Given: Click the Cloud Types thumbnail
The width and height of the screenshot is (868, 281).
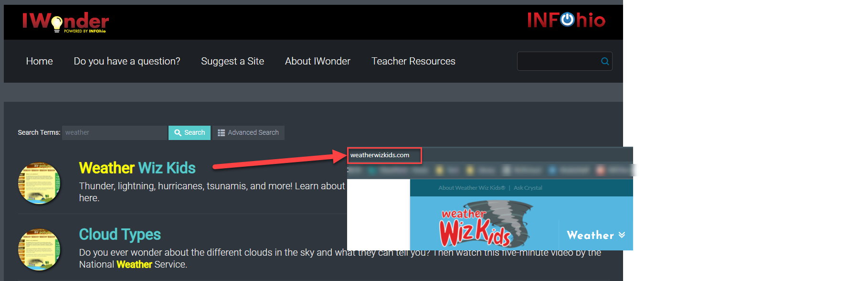Looking at the screenshot, I should (39, 249).
